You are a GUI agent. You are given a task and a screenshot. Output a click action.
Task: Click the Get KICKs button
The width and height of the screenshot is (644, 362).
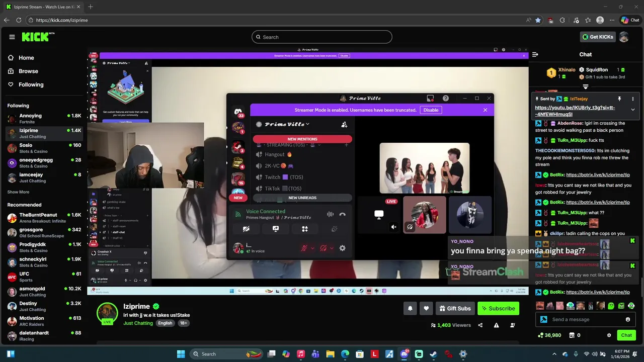tap(597, 37)
